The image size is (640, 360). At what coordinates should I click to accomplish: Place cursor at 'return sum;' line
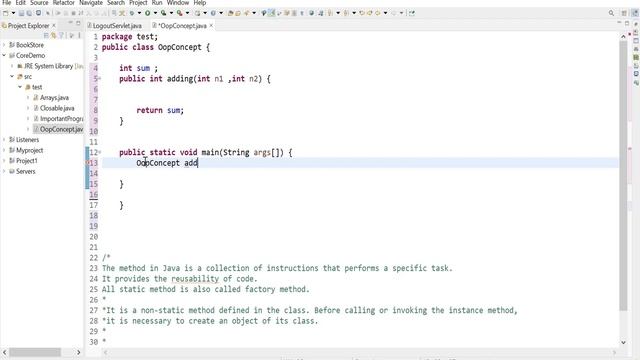[160, 110]
